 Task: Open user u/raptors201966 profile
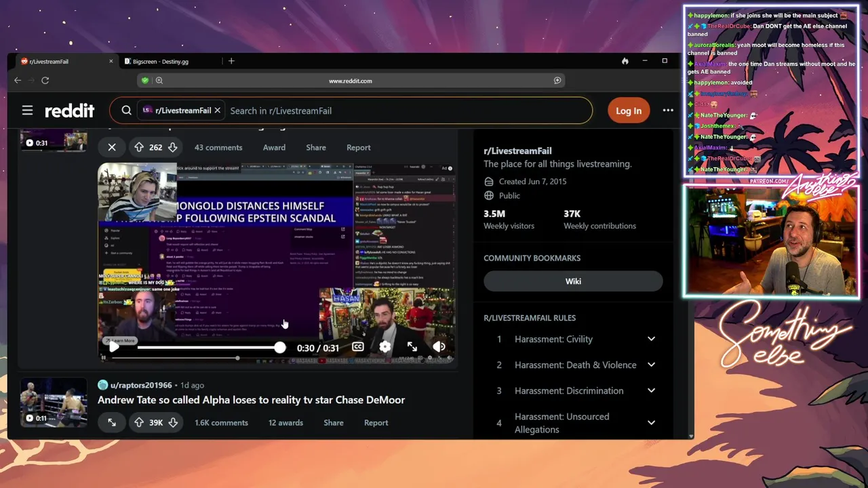[141, 385]
